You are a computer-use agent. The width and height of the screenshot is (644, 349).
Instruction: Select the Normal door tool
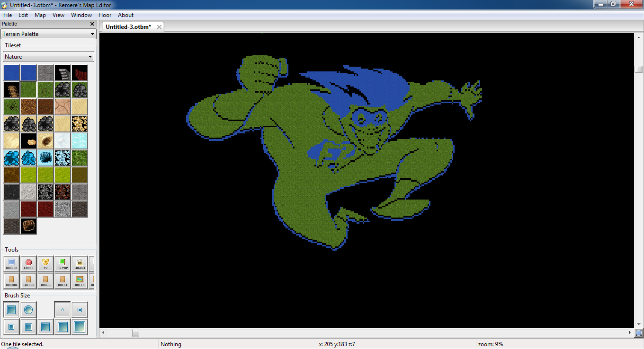coord(11,281)
